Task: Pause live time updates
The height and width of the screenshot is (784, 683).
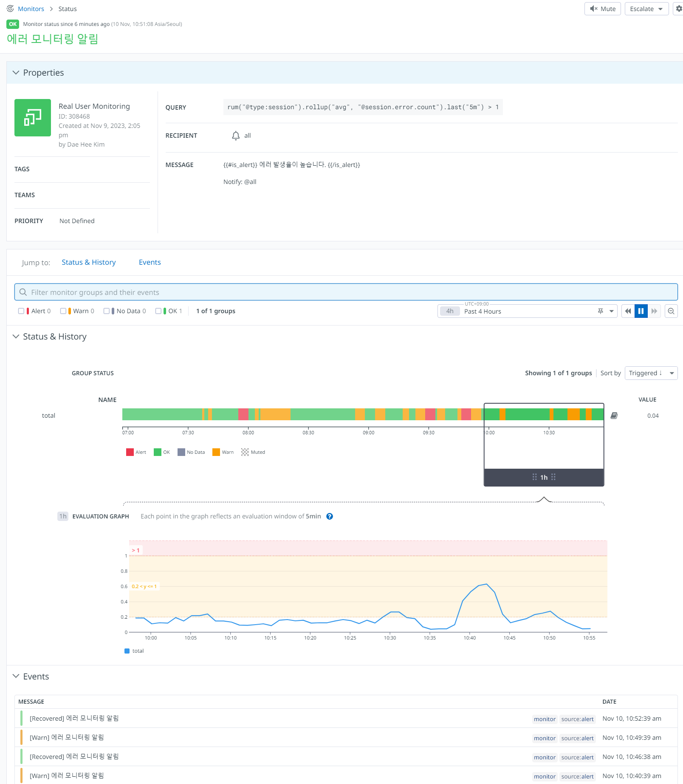Action: [641, 311]
